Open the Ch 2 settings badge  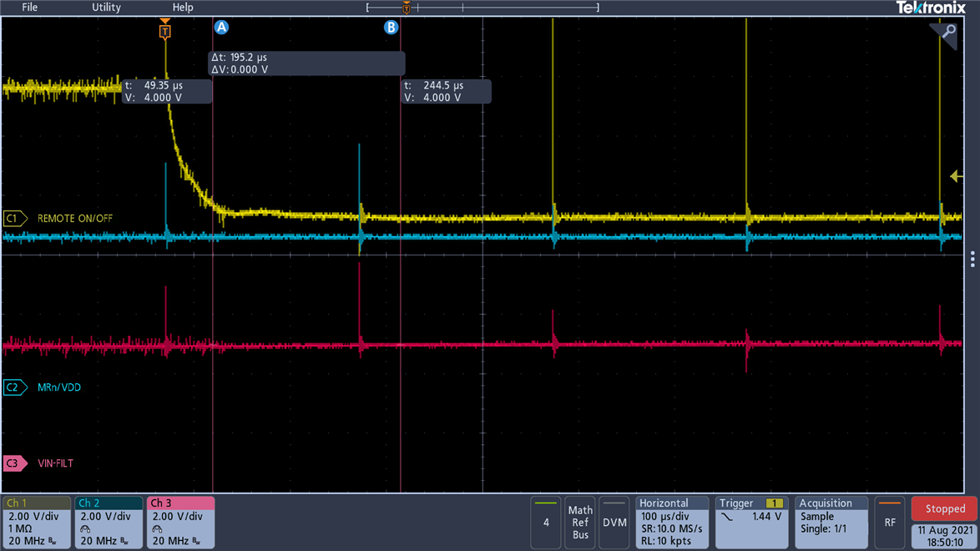point(109,523)
